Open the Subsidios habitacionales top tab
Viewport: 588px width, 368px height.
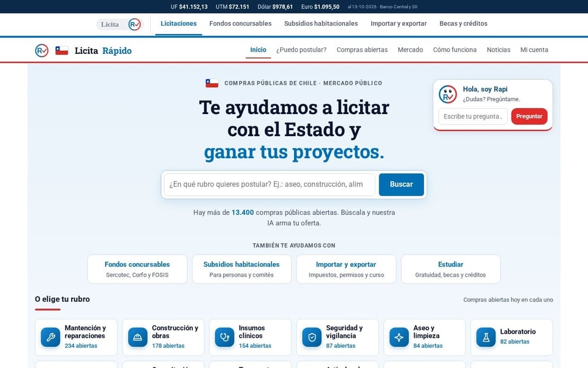click(x=321, y=24)
